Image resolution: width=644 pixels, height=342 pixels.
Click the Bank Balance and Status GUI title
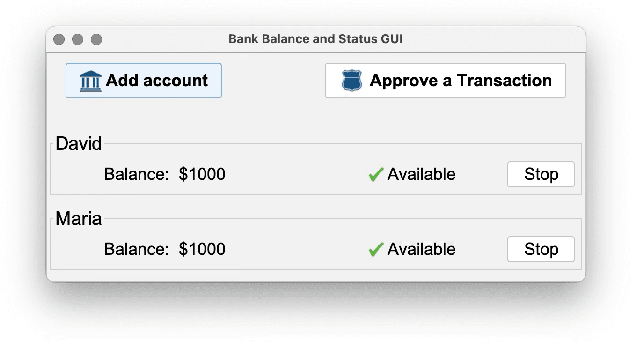click(x=315, y=39)
